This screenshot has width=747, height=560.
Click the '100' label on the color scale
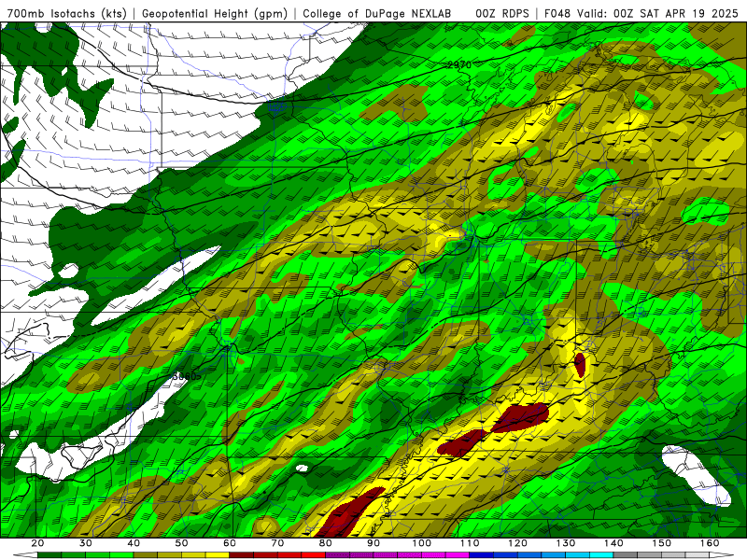point(422,543)
